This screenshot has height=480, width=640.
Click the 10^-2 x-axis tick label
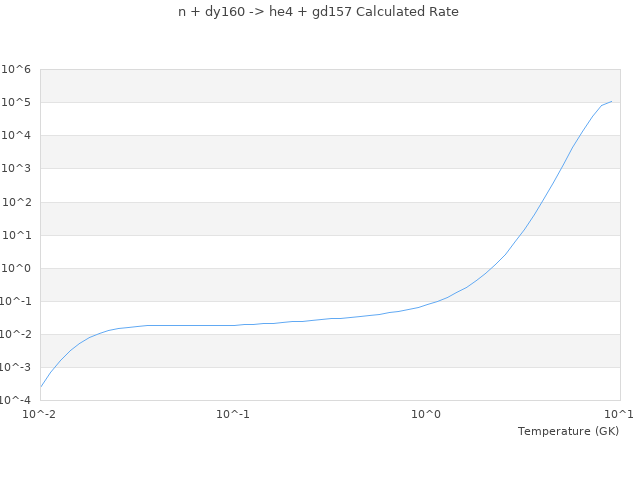point(40,414)
